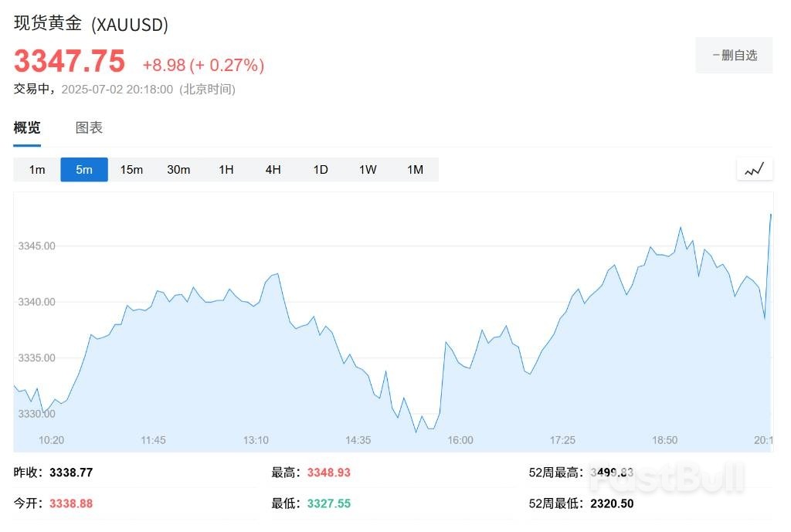Image resolution: width=791 pixels, height=532 pixels.
Task: Click the 13:10 time axis label
Action: pyautogui.click(x=256, y=440)
